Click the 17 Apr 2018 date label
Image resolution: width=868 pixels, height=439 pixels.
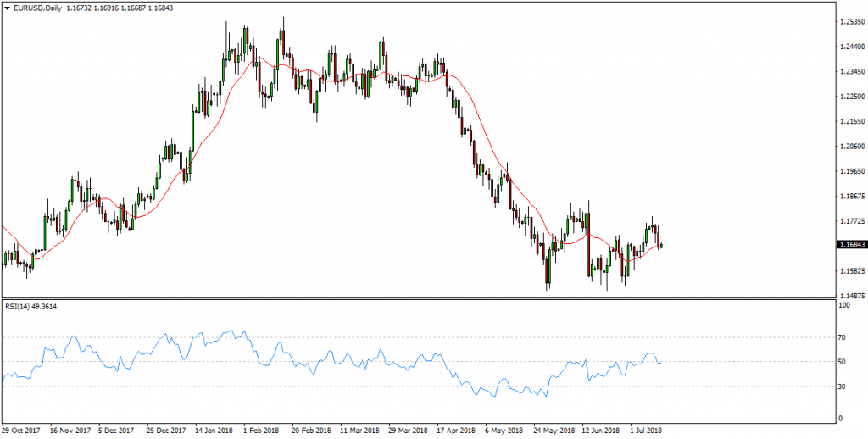[x=457, y=430]
